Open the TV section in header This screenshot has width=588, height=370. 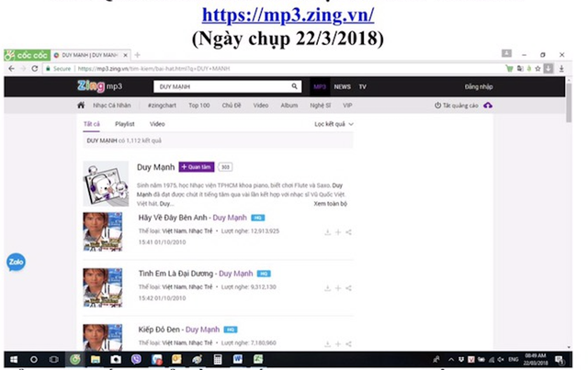362,86
